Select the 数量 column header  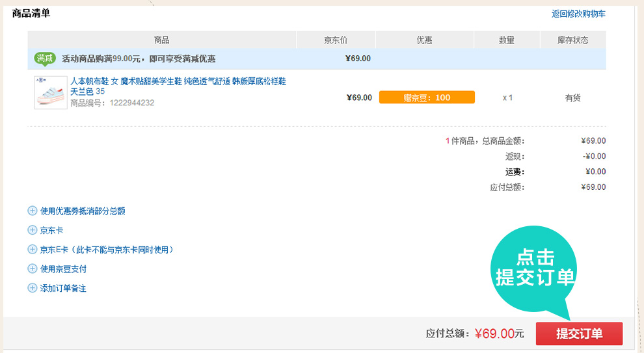point(507,40)
